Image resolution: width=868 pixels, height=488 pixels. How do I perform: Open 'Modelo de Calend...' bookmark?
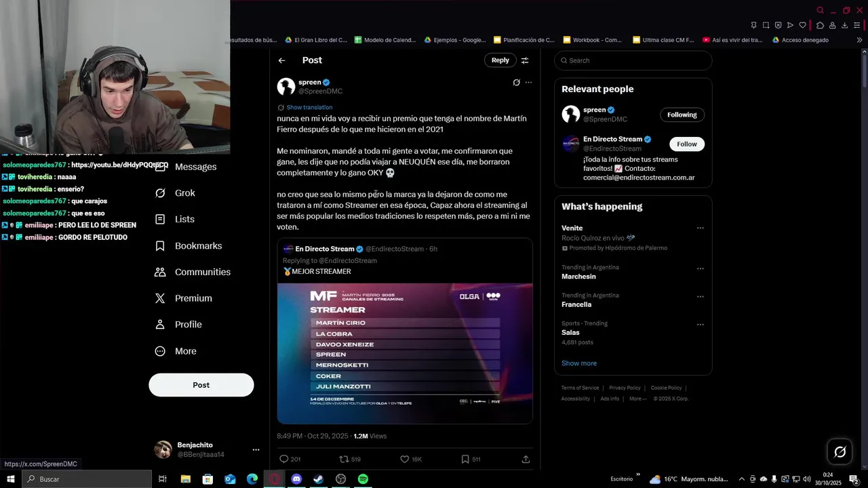385,40
